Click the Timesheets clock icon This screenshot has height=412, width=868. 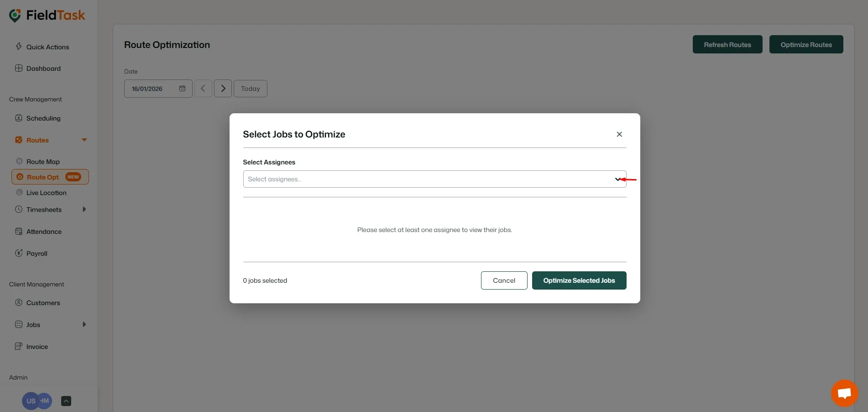[19, 209]
